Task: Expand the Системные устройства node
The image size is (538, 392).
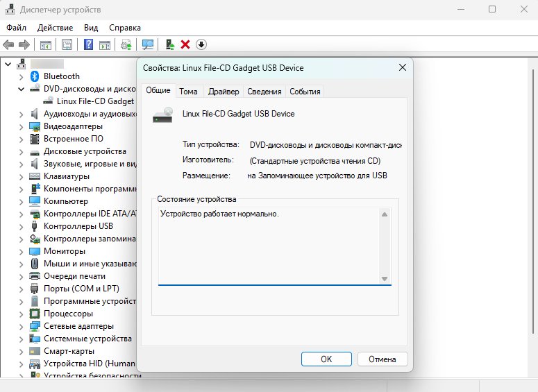Action: (x=22, y=339)
